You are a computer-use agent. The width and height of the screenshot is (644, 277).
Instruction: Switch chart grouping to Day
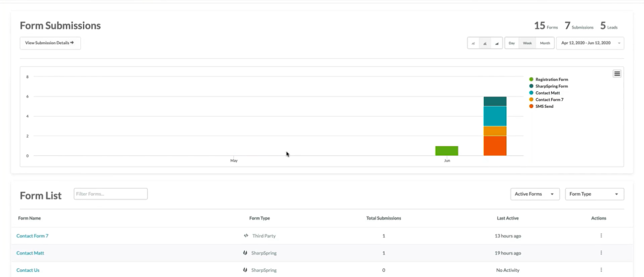pyautogui.click(x=511, y=43)
